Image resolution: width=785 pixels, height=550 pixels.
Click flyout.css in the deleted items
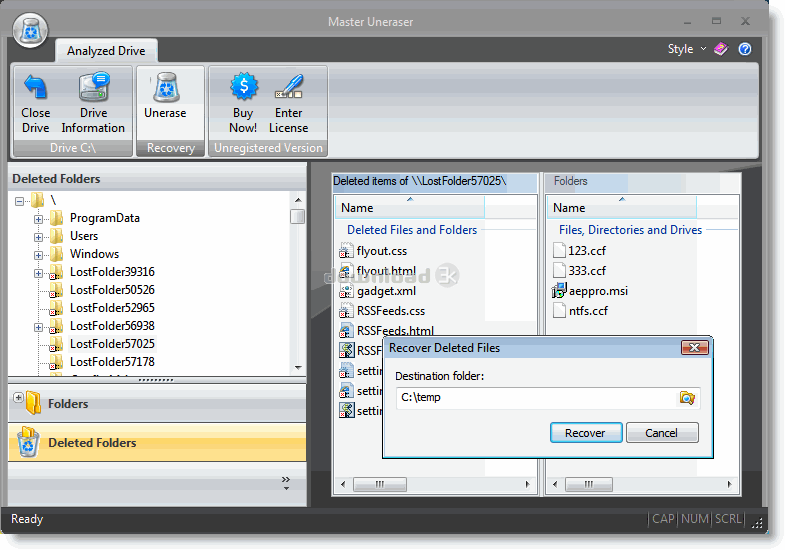[x=381, y=251]
